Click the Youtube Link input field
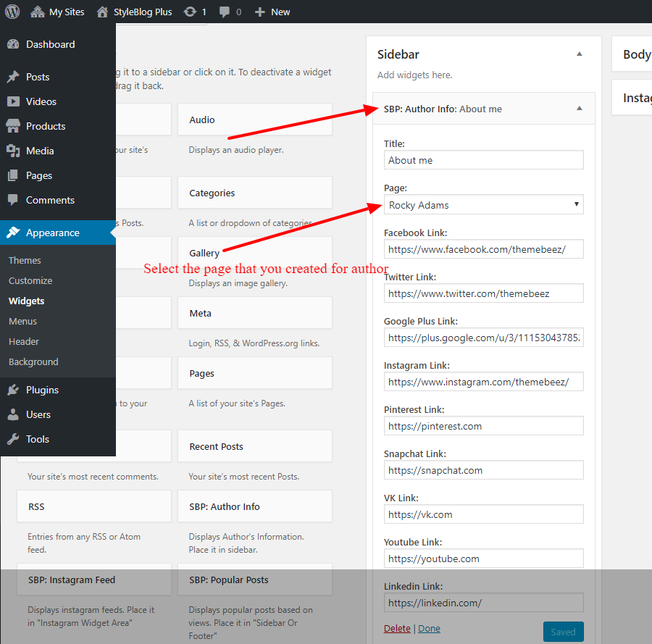Screen dimensions: 652x644 [x=484, y=559]
